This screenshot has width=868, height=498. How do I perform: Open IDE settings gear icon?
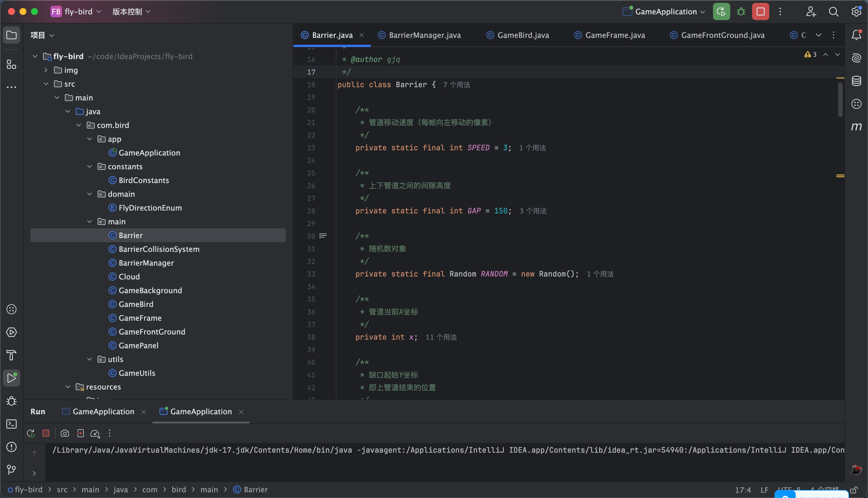click(x=856, y=12)
